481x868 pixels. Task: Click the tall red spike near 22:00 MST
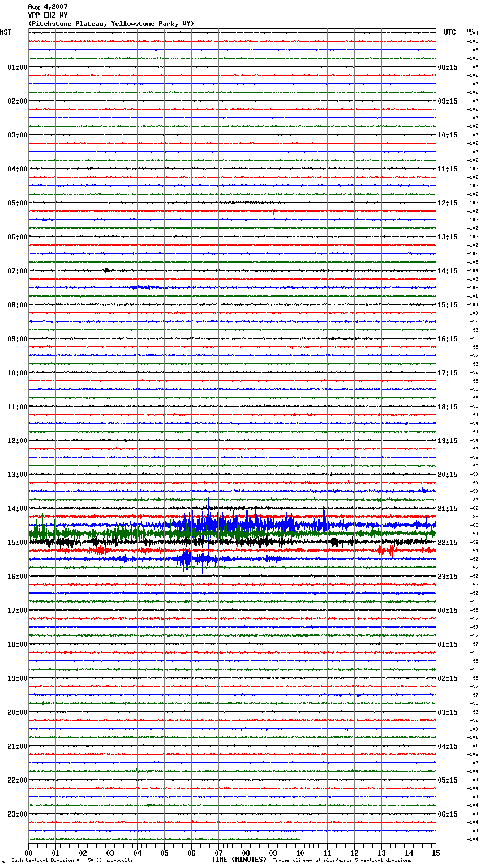pos(76,775)
